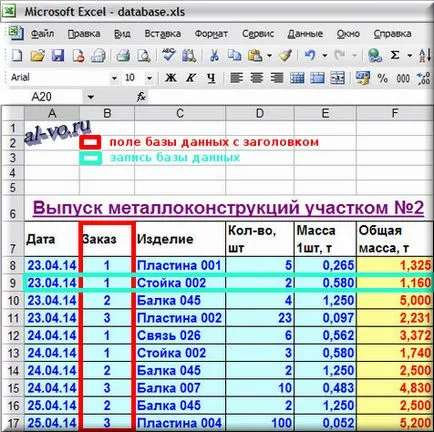Toggle bold with the Ж button
The width and height of the screenshot is (434, 432).
(170, 78)
